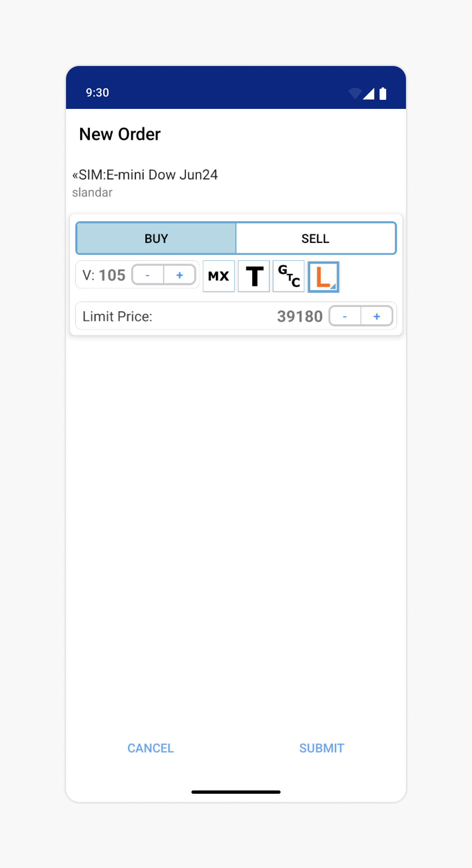
Task: Open the GTC time-in-force icon
Action: (x=288, y=276)
